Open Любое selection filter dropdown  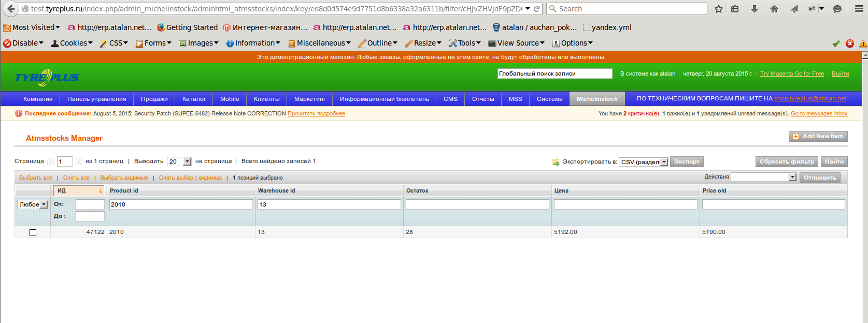pyautogui.click(x=33, y=204)
